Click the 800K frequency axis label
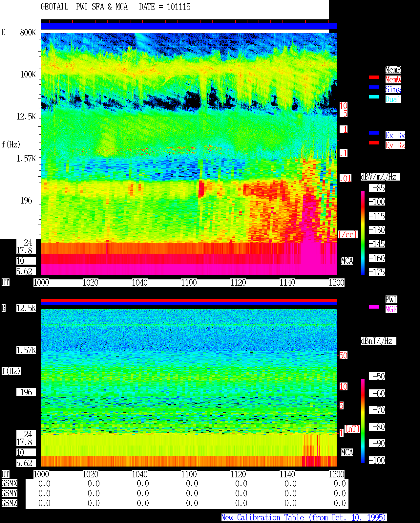This screenshot has height=523, width=420. (x=28, y=32)
